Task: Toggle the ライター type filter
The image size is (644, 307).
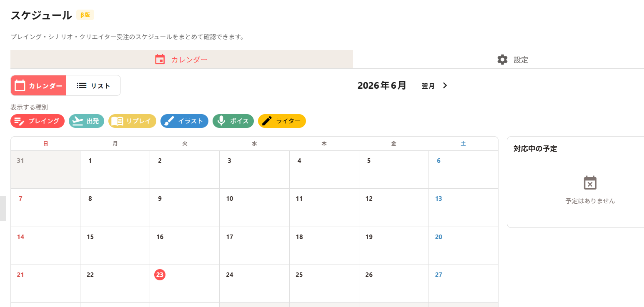Action: click(x=282, y=121)
